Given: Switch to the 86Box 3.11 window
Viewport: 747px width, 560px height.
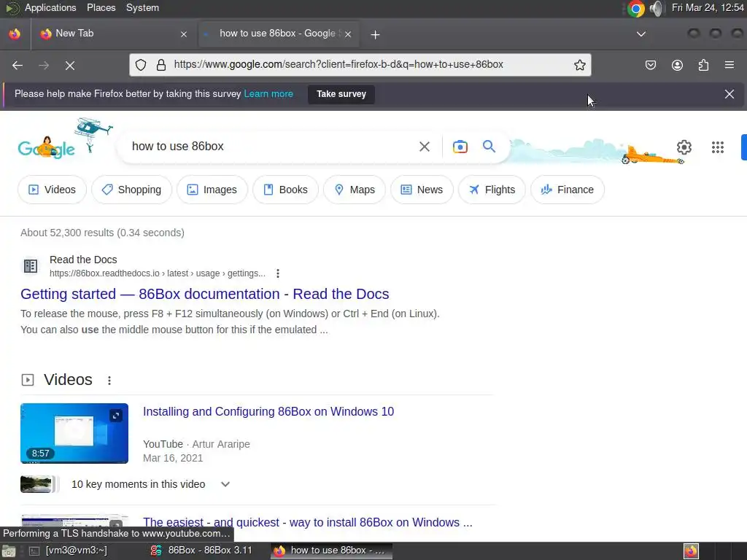Looking at the screenshot, I should click(201, 551).
